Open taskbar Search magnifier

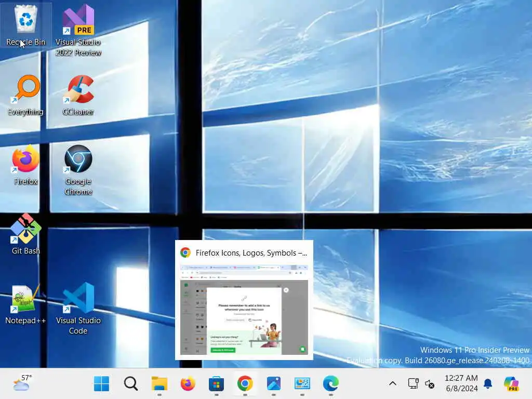pyautogui.click(x=130, y=384)
